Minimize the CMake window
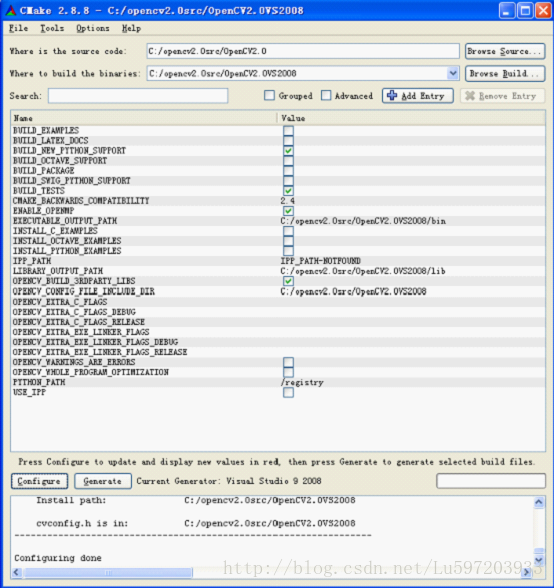This screenshot has width=554, height=588. 507,10
